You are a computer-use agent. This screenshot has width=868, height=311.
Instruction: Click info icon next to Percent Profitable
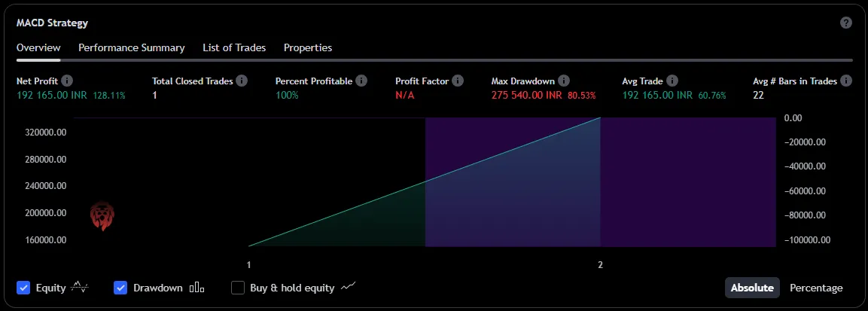pos(361,81)
